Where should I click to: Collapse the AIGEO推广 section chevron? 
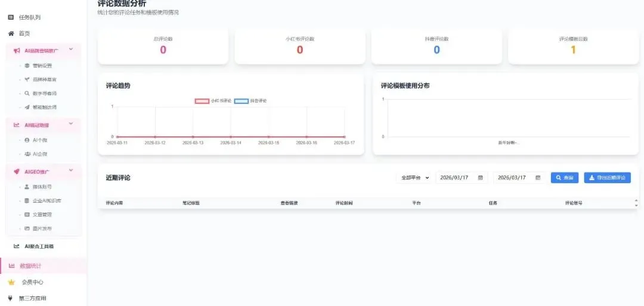click(71, 171)
